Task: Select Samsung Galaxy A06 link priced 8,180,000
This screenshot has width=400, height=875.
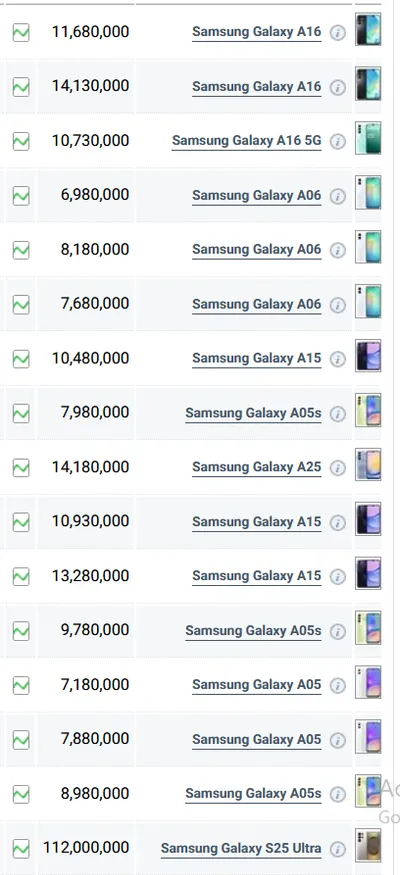Action: 257,249
